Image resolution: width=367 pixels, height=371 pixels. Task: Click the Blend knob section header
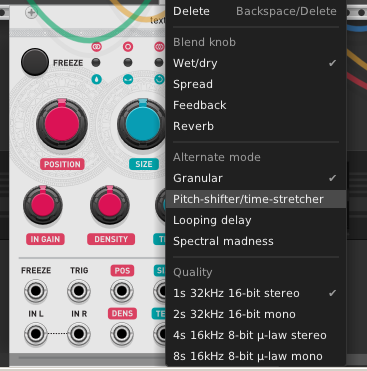[204, 42]
